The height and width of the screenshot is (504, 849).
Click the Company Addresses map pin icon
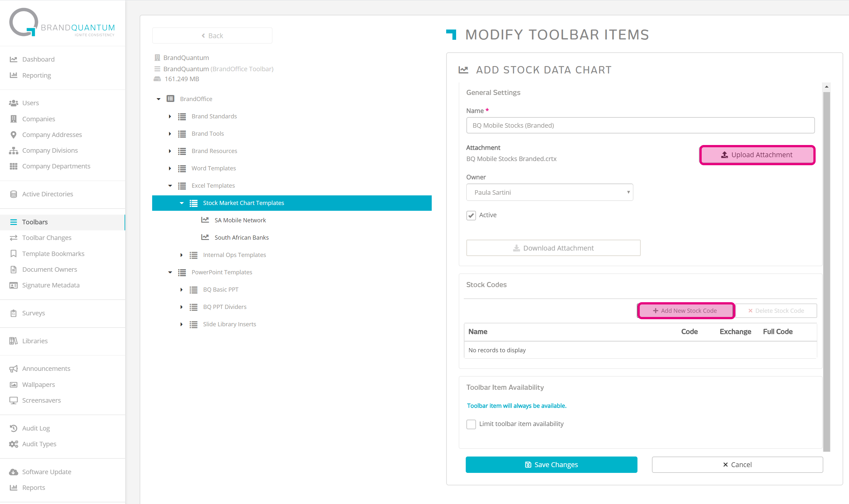(x=13, y=135)
